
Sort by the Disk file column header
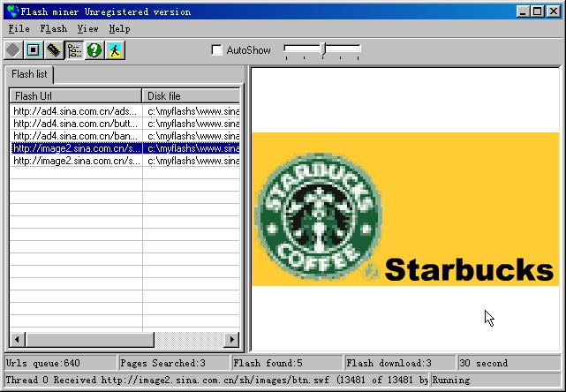[x=191, y=96]
